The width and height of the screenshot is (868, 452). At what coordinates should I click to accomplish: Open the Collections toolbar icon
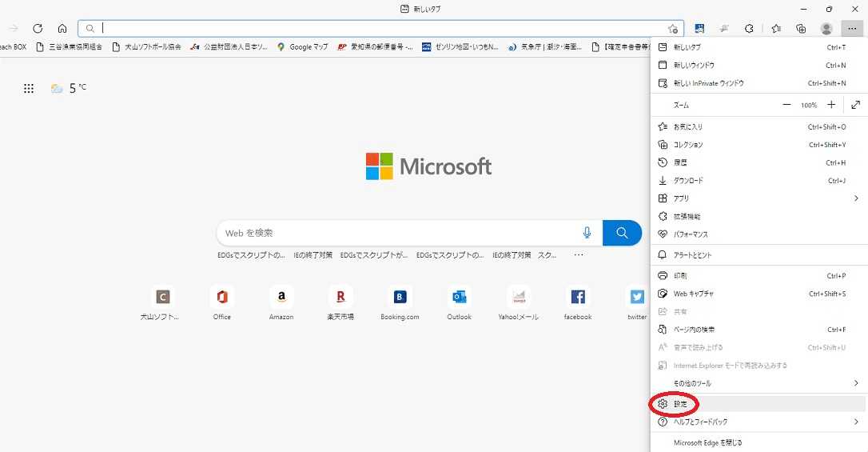click(801, 28)
